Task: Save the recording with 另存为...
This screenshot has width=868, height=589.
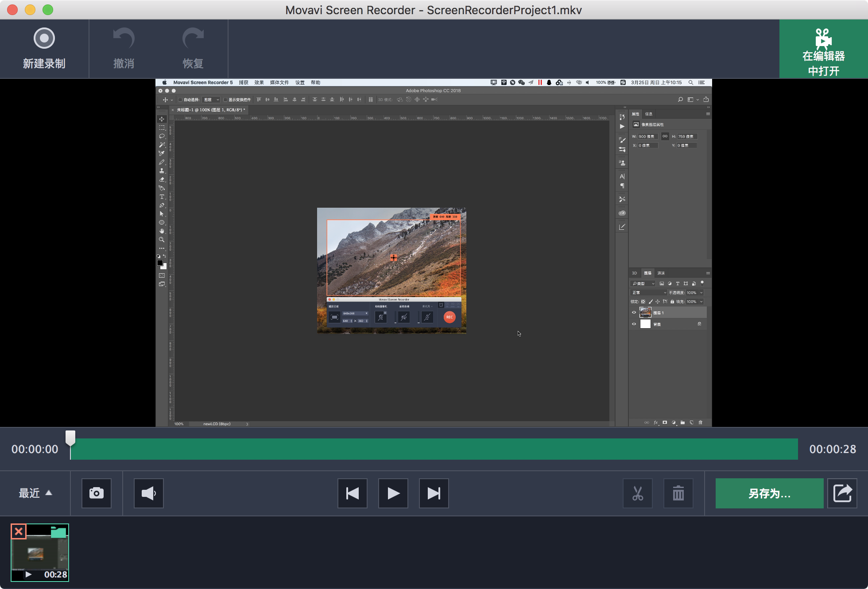Action: tap(769, 493)
